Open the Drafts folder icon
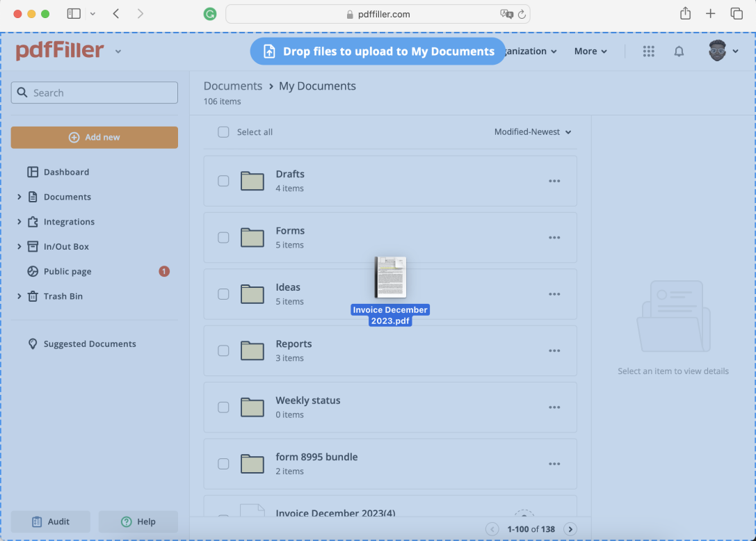Viewport: 756px width, 541px height. (252, 181)
